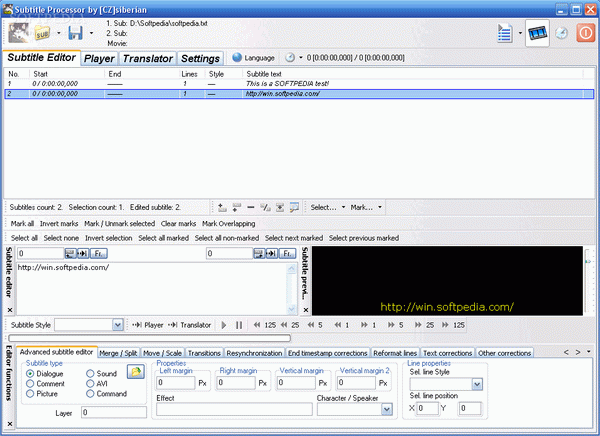Forward 125 frames

coord(453,325)
